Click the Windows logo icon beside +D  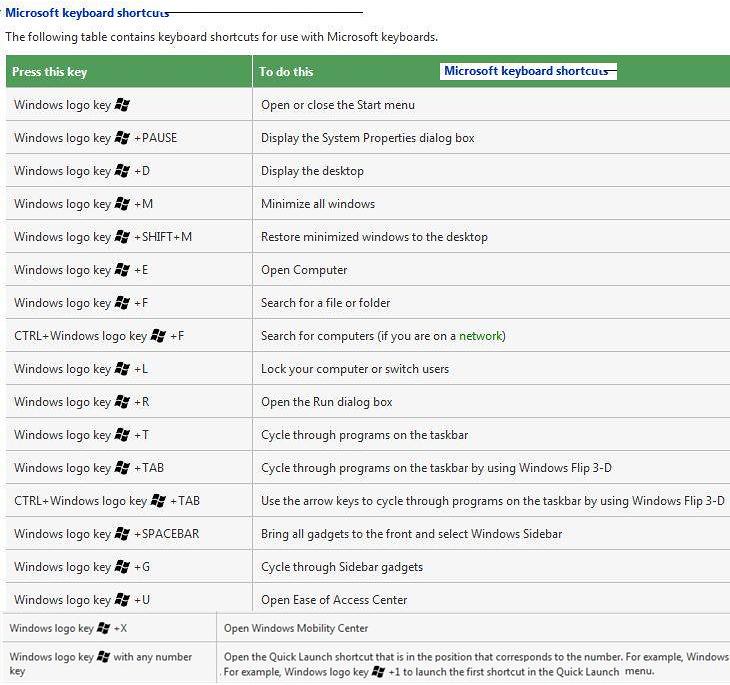point(122,171)
